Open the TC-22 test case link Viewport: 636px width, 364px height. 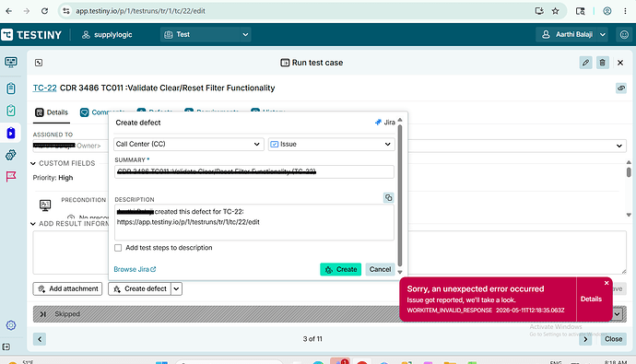[44, 88]
